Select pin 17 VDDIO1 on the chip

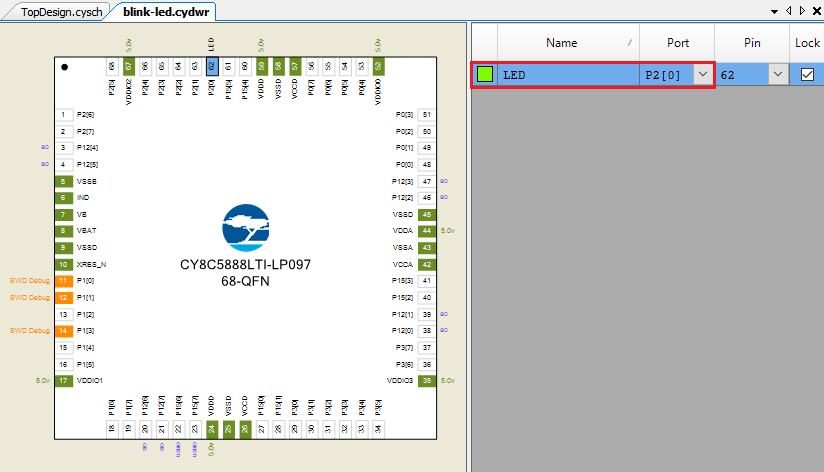(63, 381)
